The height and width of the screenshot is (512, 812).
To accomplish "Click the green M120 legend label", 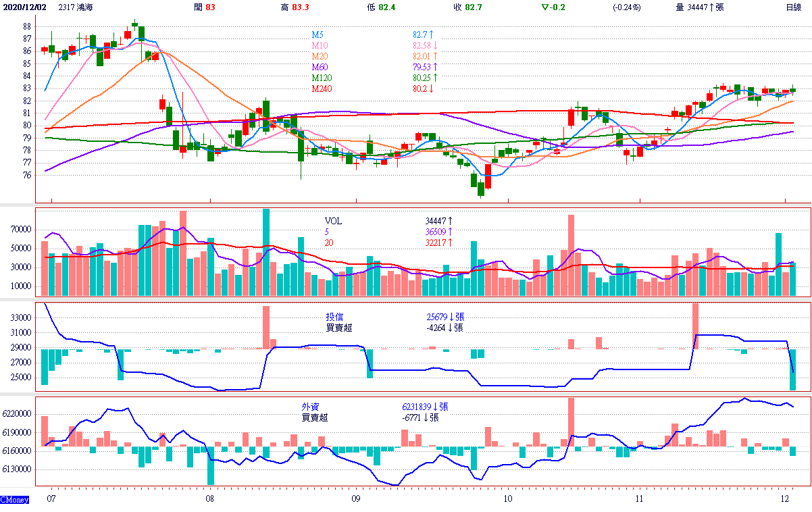I will click(322, 78).
